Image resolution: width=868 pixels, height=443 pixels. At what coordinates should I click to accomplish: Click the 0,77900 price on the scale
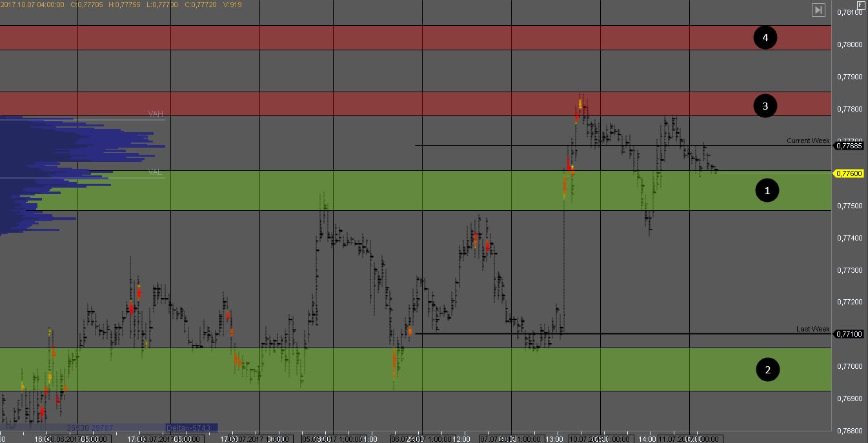click(x=849, y=77)
